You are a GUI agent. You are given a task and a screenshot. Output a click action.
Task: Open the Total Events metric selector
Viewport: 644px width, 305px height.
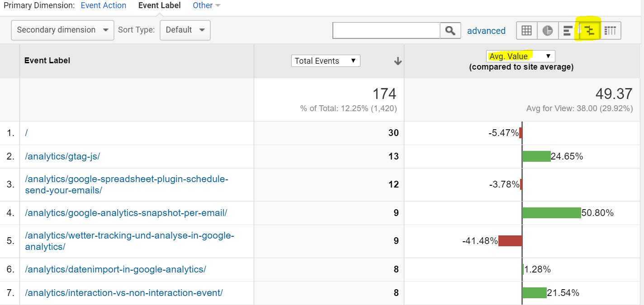click(326, 61)
